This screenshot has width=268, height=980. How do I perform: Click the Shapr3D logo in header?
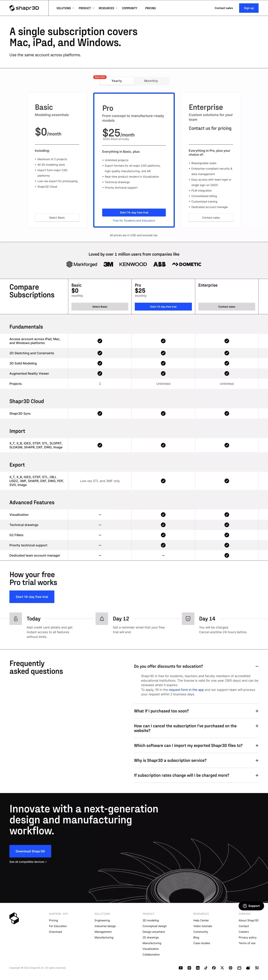24,8
